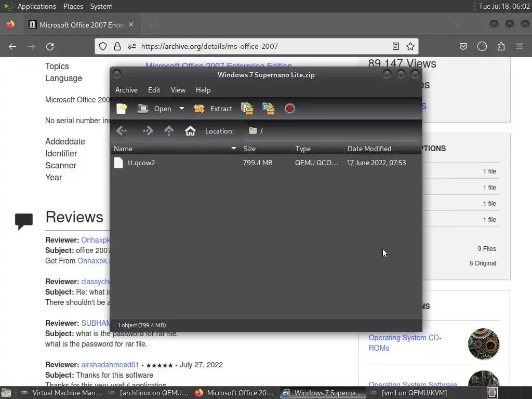Click the site padlock icon in Firefox
The width and height of the screenshot is (532, 399).
tap(117, 46)
